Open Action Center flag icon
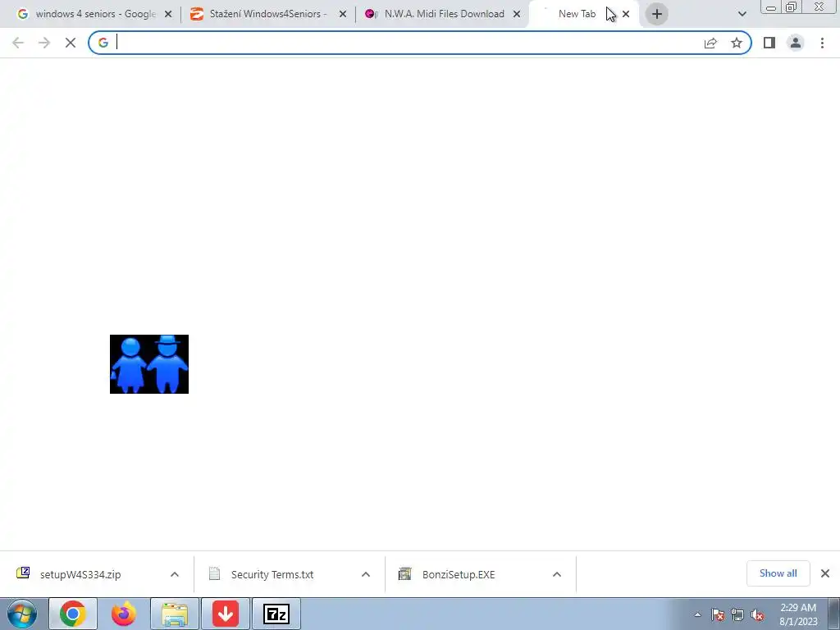This screenshot has width=840, height=630. (718, 615)
